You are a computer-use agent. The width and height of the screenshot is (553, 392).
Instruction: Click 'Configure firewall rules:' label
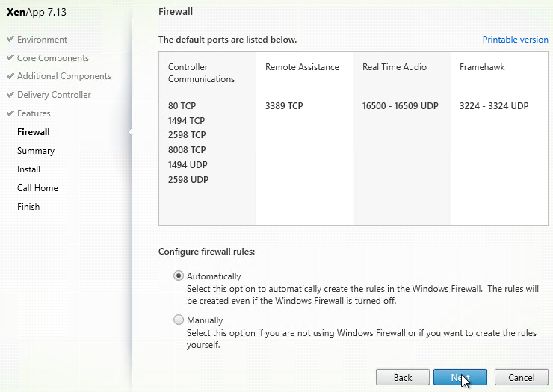pyautogui.click(x=207, y=252)
